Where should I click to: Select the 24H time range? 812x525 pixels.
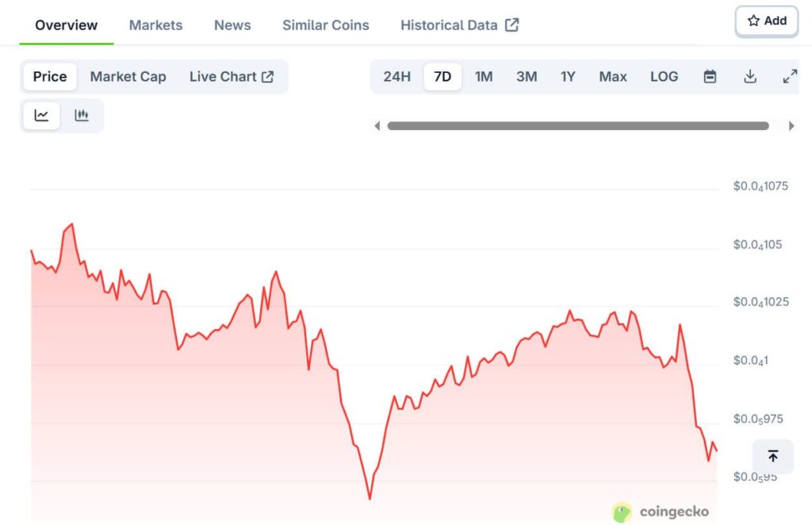coord(396,77)
